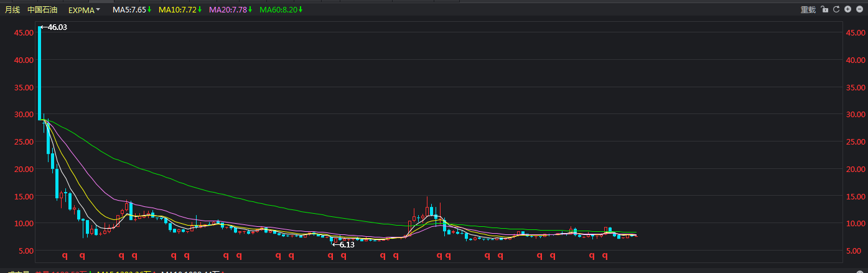Click the 重載 reload button
868x273 pixels.
coord(808,9)
